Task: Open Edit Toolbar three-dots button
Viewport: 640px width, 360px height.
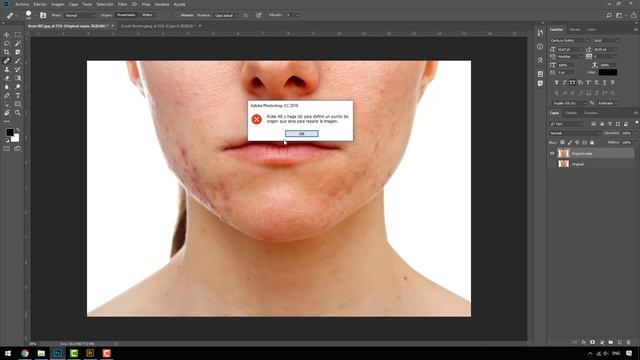Action: 7,121
